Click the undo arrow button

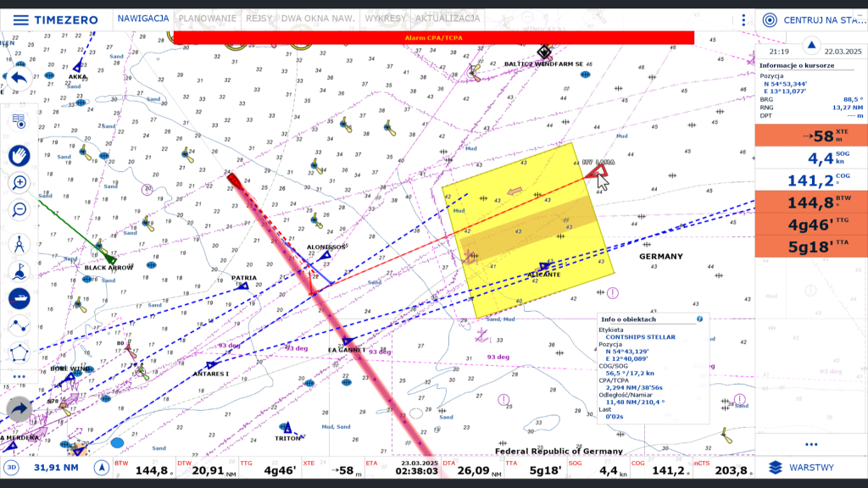tap(19, 79)
